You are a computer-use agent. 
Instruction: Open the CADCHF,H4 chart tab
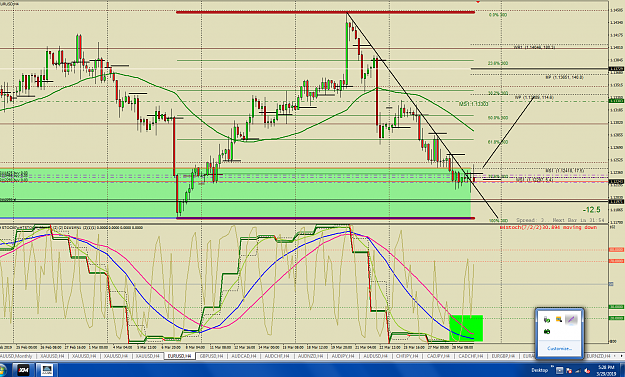471,356
